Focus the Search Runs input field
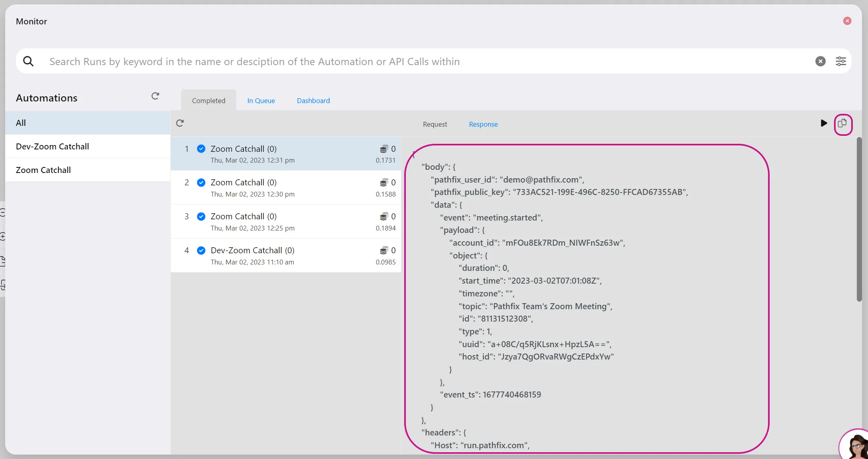The height and width of the screenshot is (459, 868). (428, 62)
